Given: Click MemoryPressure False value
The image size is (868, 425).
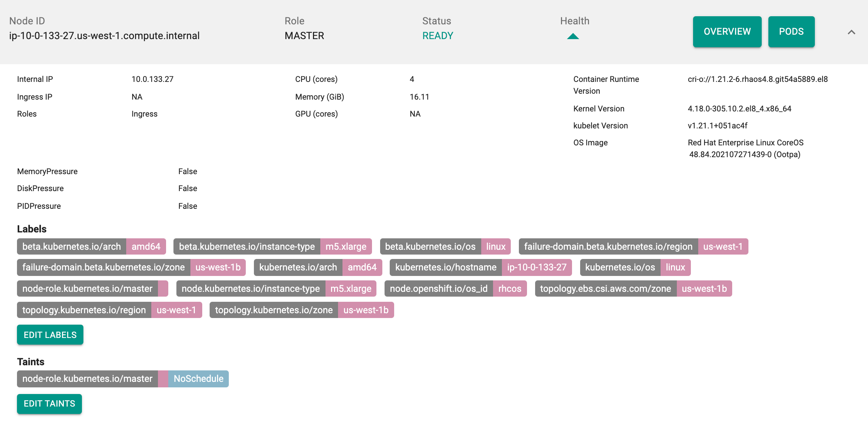Looking at the screenshot, I should [187, 172].
